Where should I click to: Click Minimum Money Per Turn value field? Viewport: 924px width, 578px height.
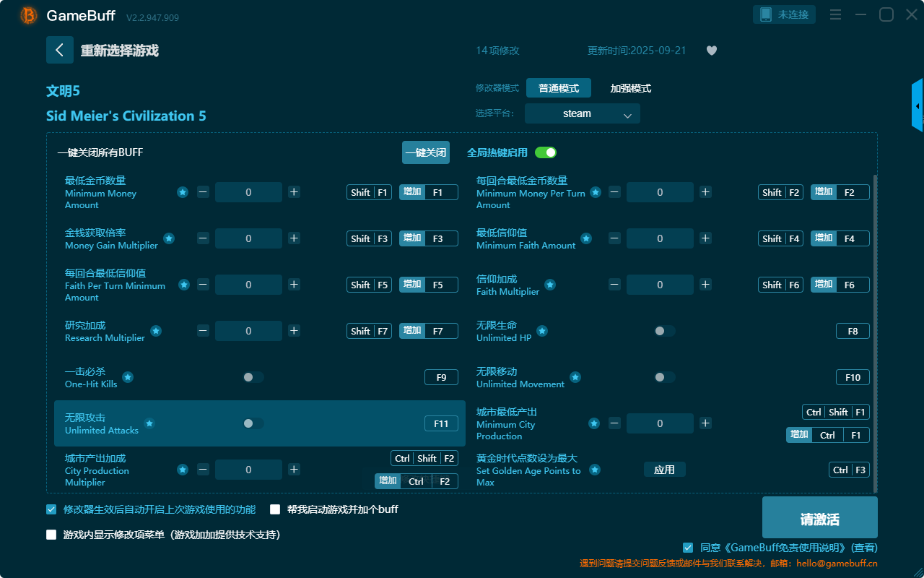(x=660, y=192)
